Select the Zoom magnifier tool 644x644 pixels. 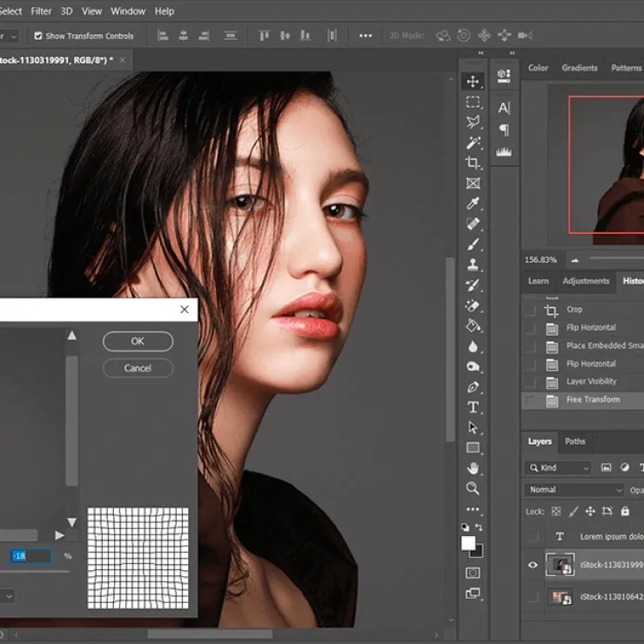pos(473,488)
